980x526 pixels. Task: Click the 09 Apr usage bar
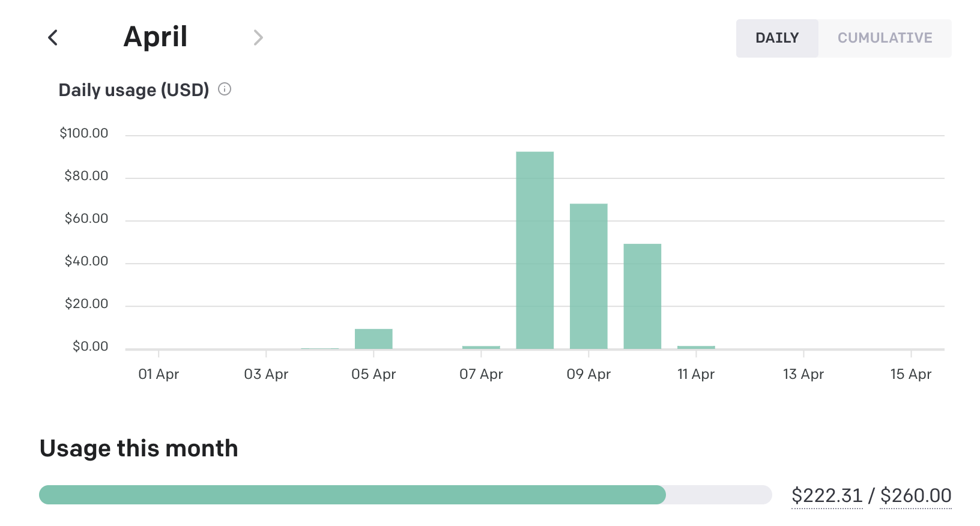[588, 276]
